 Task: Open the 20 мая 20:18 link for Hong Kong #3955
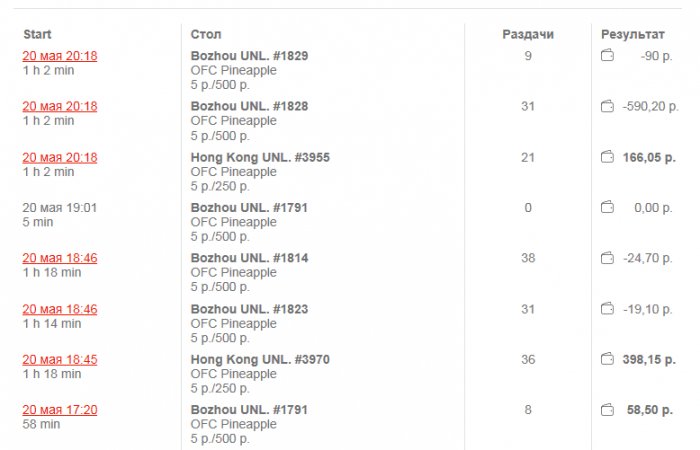pyautogui.click(x=60, y=157)
